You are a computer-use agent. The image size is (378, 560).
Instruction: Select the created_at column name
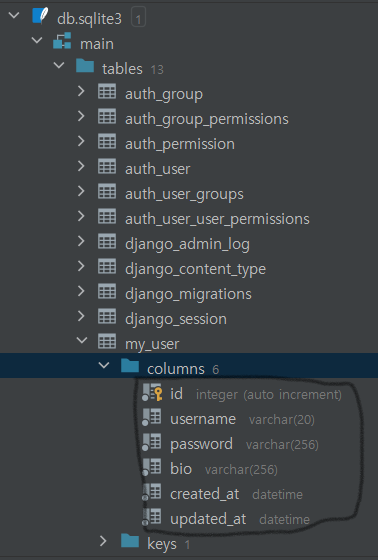(x=205, y=494)
